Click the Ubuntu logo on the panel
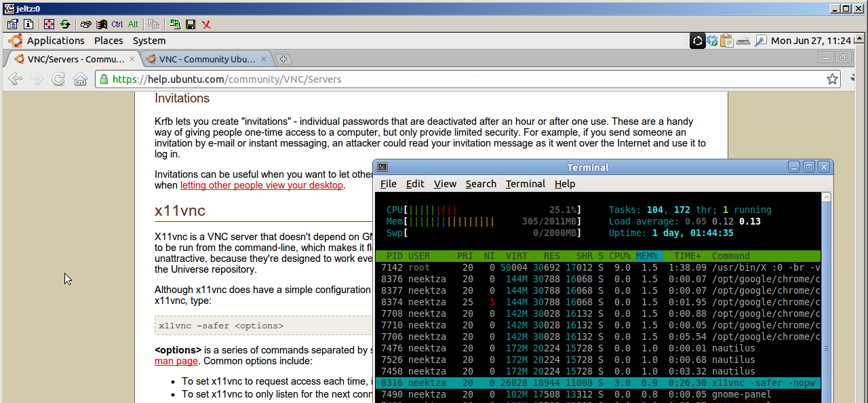 (x=15, y=41)
